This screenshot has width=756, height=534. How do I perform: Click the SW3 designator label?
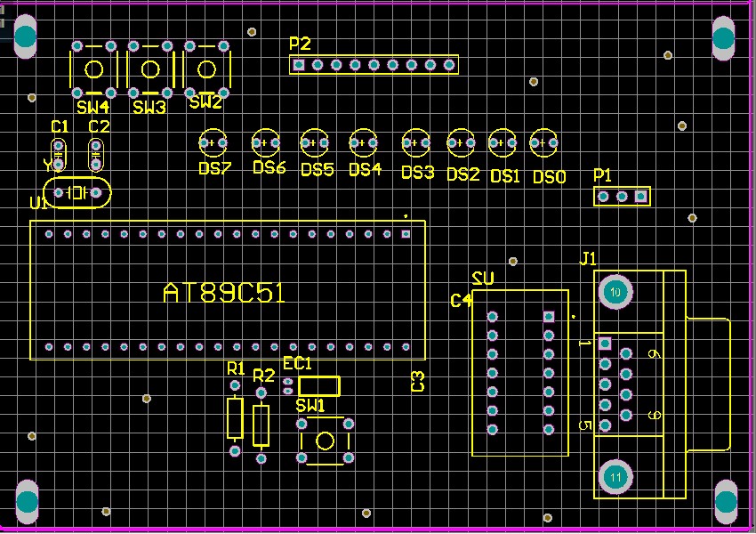click(x=149, y=107)
